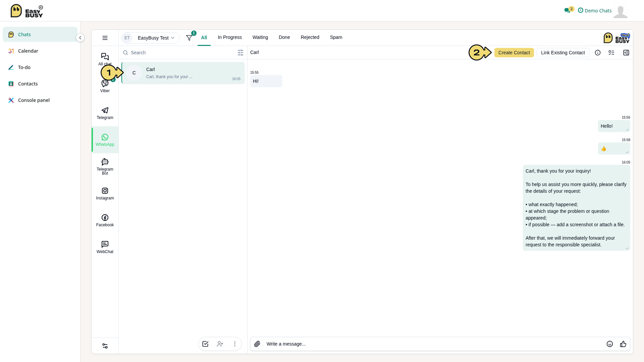Open the Viber channel
Screen dimensions: 644x362
[x=105, y=86]
